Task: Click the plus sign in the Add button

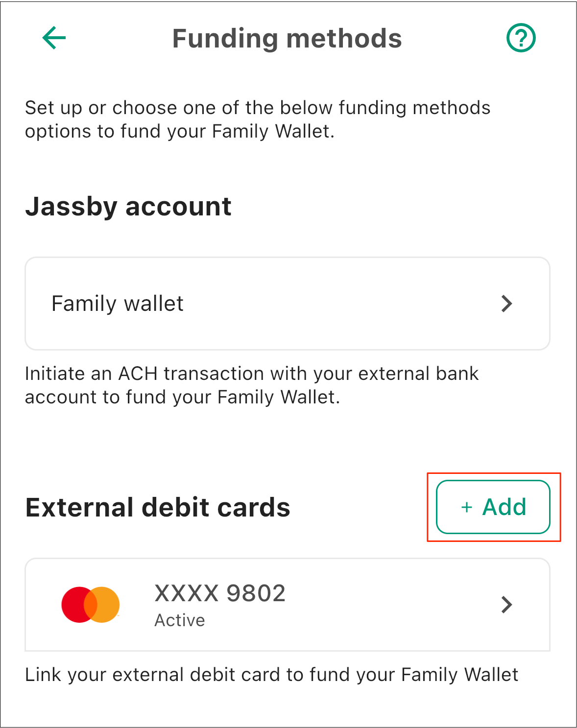Action: point(467,507)
